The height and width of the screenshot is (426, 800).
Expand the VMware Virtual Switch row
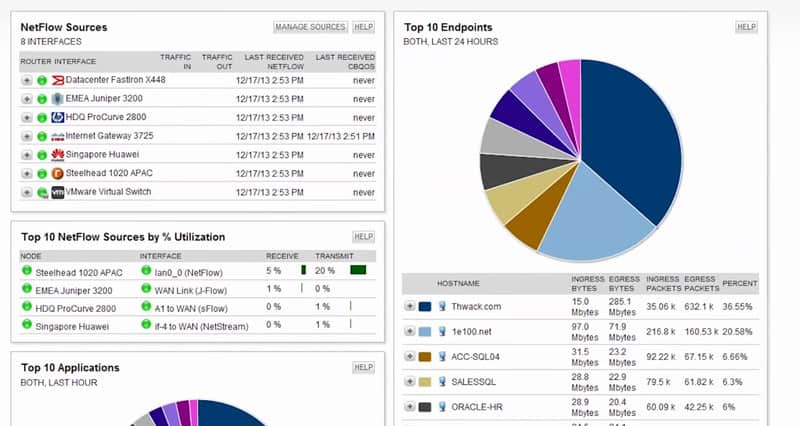27,192
